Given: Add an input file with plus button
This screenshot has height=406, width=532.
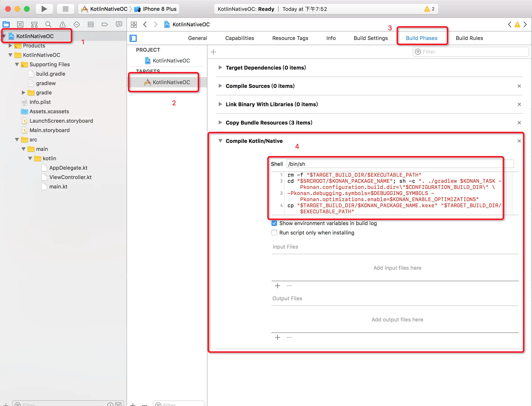Looking at the screenshot, I should [278, 286].
